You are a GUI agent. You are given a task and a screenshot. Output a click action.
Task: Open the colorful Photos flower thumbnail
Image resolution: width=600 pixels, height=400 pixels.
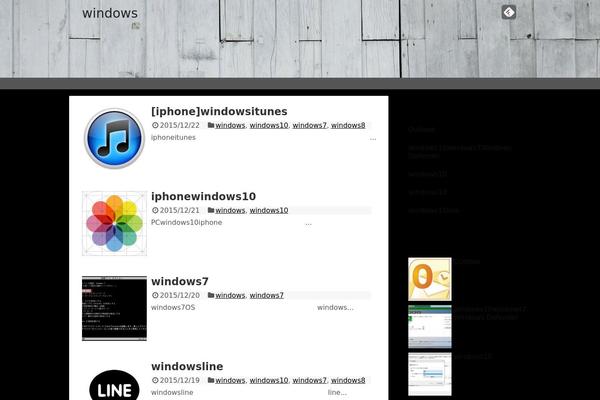(x=114, y=223)
